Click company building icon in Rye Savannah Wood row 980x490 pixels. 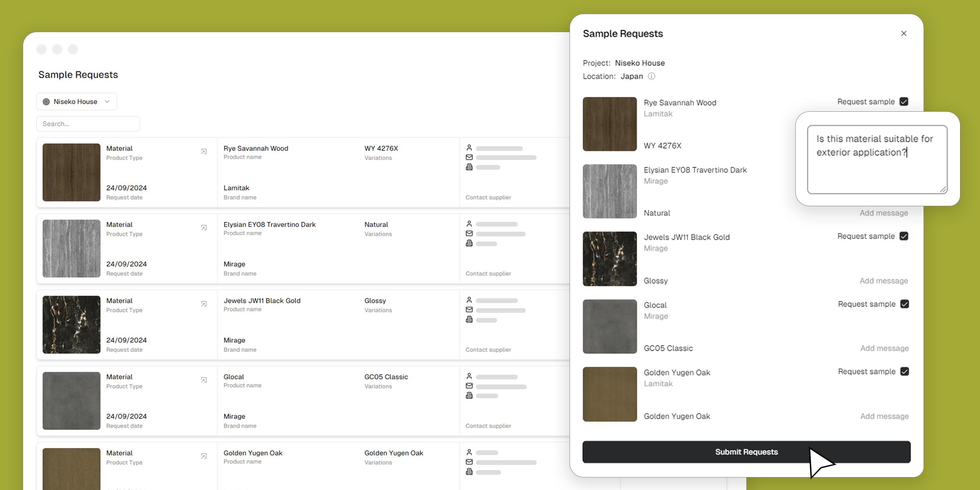tap(469, 167)
